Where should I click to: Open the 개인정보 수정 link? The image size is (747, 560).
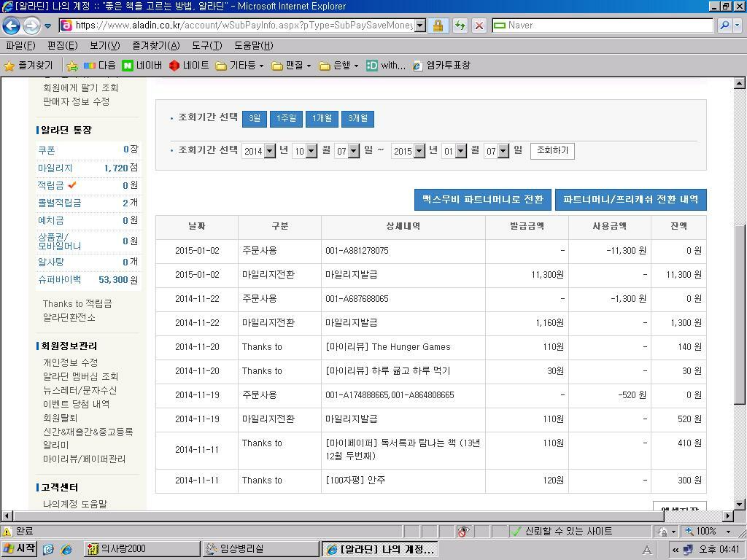(71, 362)
